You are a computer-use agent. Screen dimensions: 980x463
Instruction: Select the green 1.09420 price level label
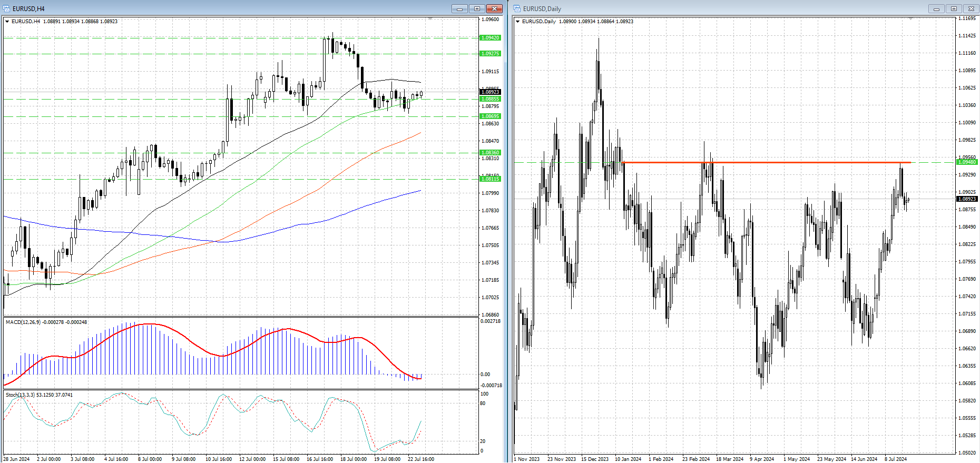tap(490, 38)
